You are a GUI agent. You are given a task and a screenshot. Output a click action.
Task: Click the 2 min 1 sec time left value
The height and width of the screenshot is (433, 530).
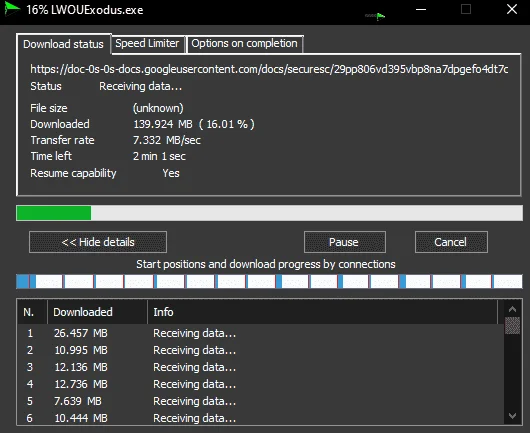(159, 156)
